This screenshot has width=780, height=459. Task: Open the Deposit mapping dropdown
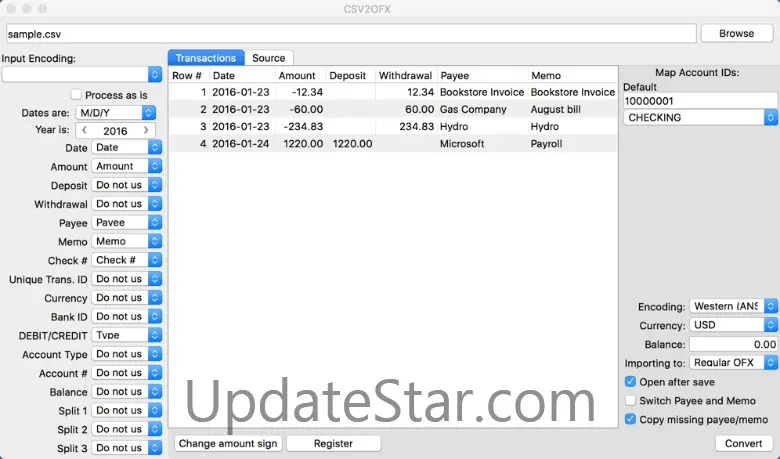[127, 185]
